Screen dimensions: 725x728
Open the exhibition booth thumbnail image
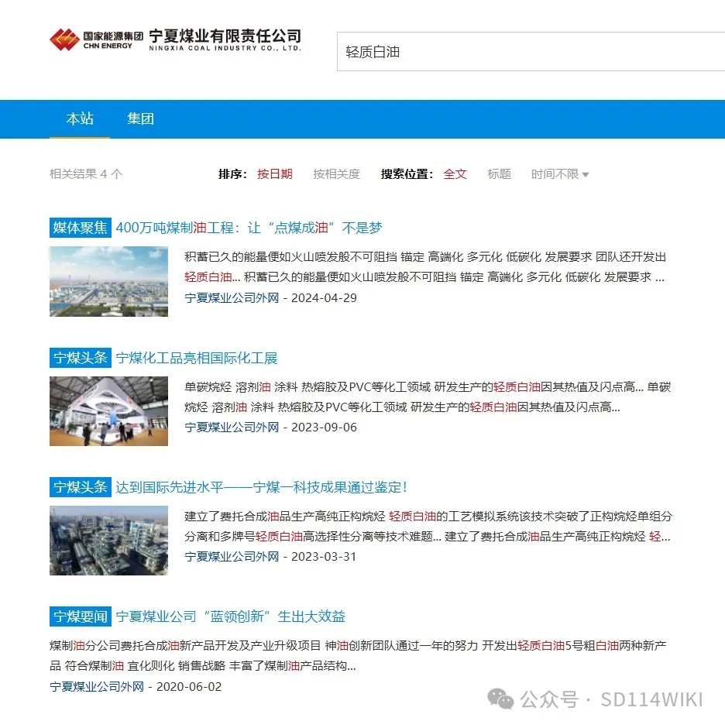pos(108,411)
